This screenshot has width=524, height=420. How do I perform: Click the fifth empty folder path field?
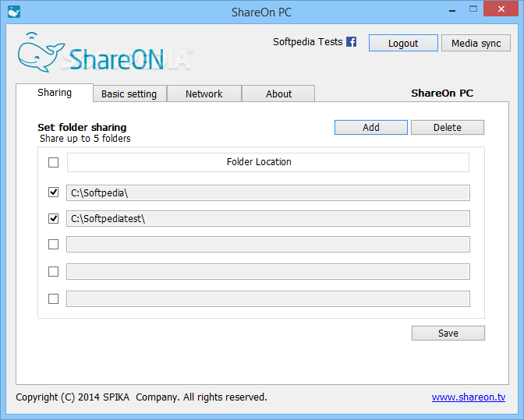click(268, 298)
